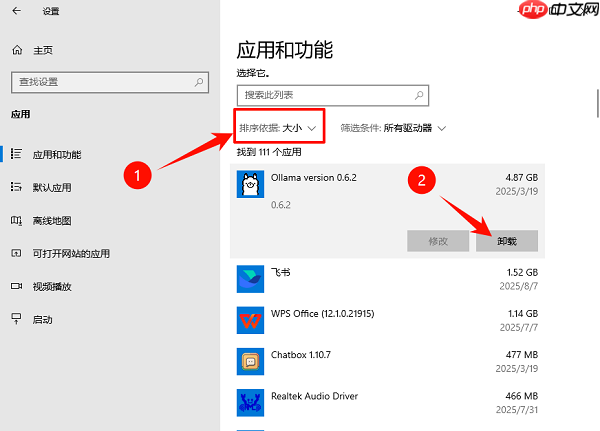Viewport: 600px width, 431px height.
Task: Click the 2025/7/7 install date
Action: [x=518, y=327]
